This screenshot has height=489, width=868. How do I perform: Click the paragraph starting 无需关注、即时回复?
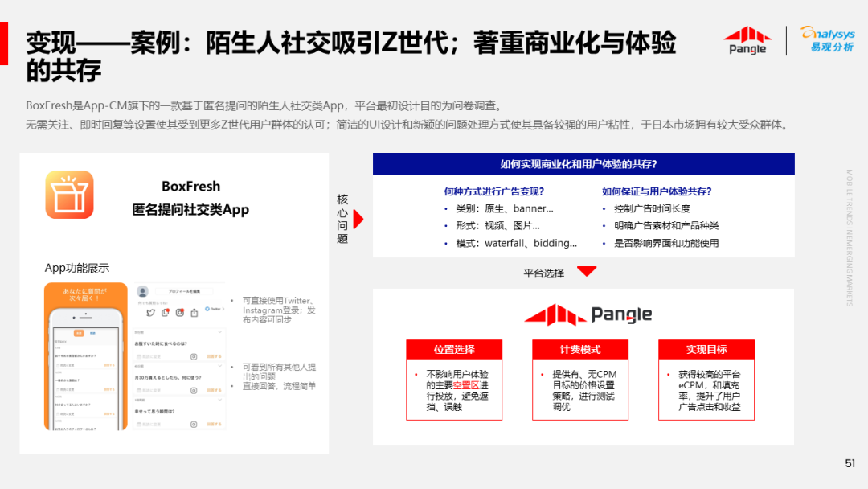pyautogui.click(x=408, y=125)
